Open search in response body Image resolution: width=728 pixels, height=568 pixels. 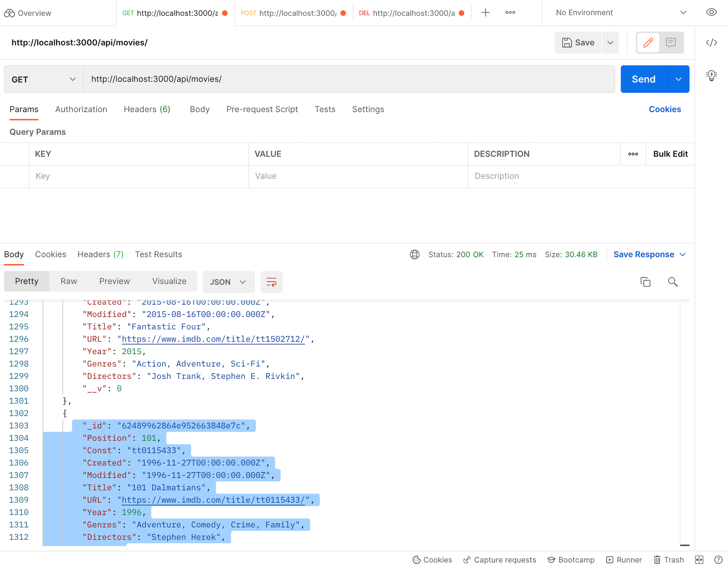click(x=673, y=282)
